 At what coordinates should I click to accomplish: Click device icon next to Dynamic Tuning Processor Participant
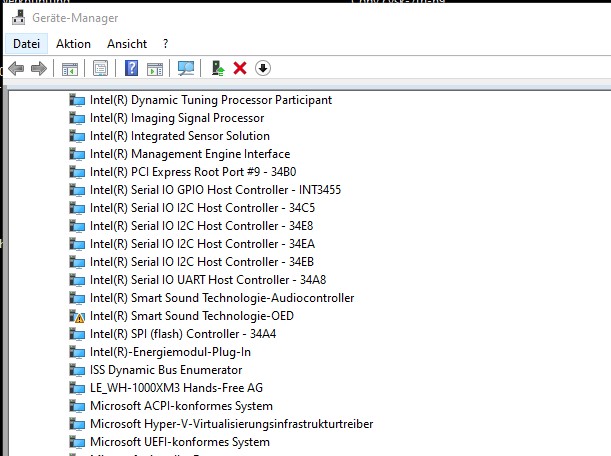tap(77, 101)
